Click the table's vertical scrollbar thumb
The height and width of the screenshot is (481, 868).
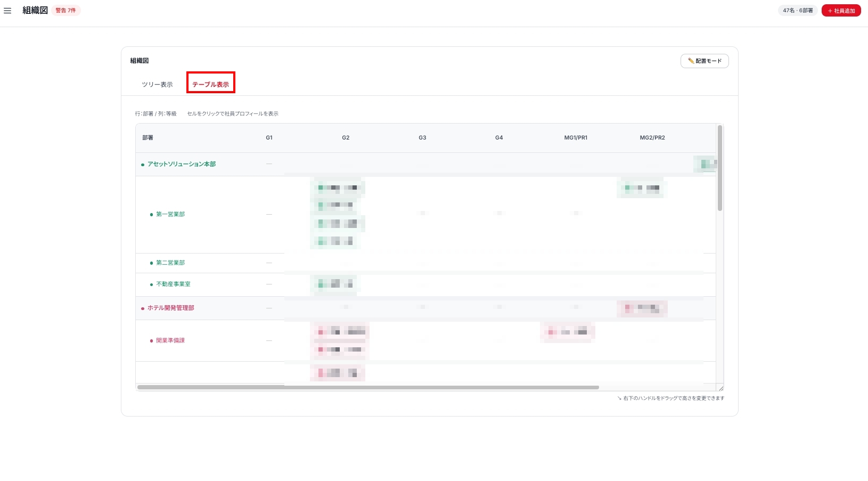pyautogui.click(x=720, y=168)
